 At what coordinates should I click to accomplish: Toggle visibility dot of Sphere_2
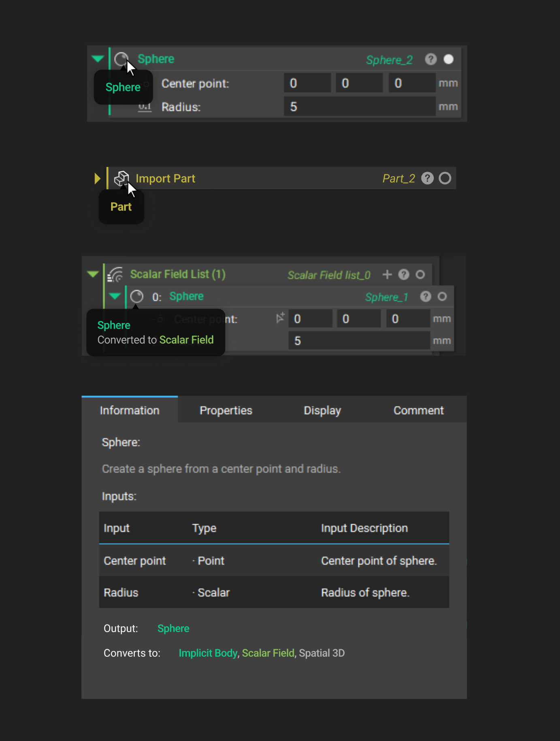point(449,60)
